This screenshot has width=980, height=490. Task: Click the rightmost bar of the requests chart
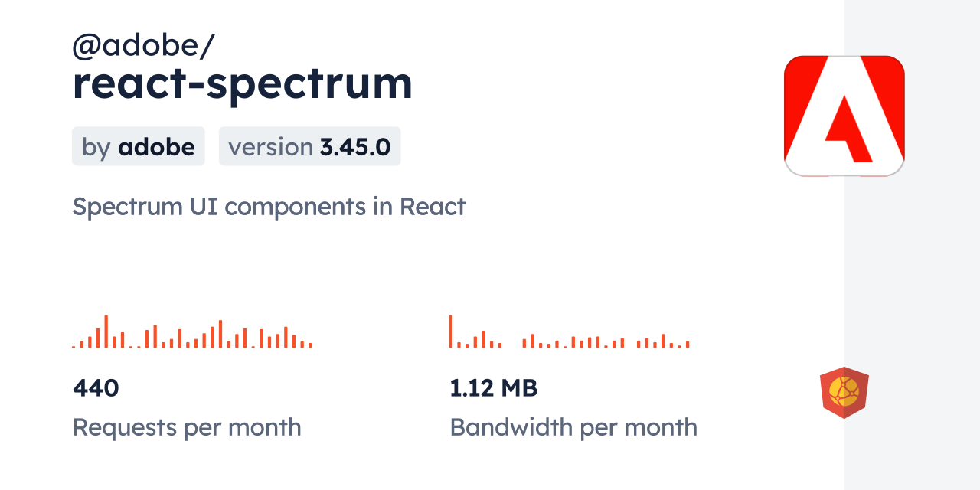point(310,345)
